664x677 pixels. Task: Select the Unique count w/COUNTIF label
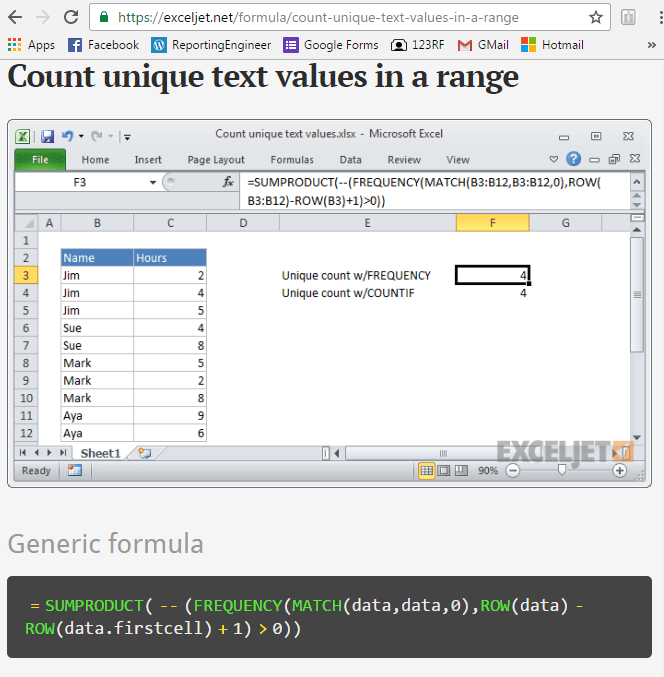point(348,293)
